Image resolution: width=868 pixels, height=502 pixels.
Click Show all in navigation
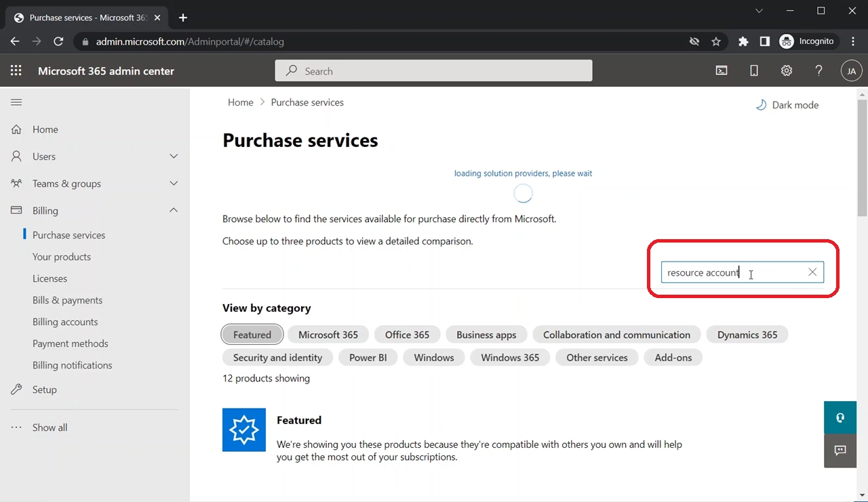click(x=50, y=427)
